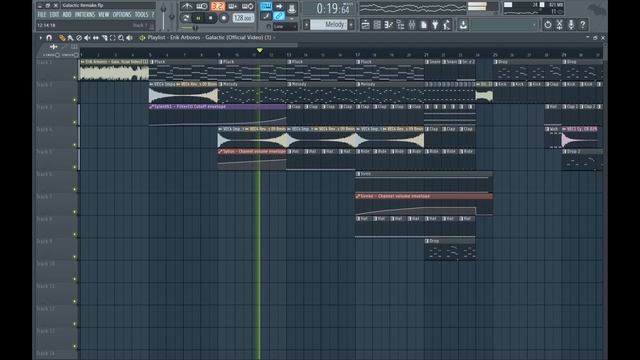Toggle typing keyboard to piano icon
The width and height of the screenshot is (640, 360).
pos(266,6)
